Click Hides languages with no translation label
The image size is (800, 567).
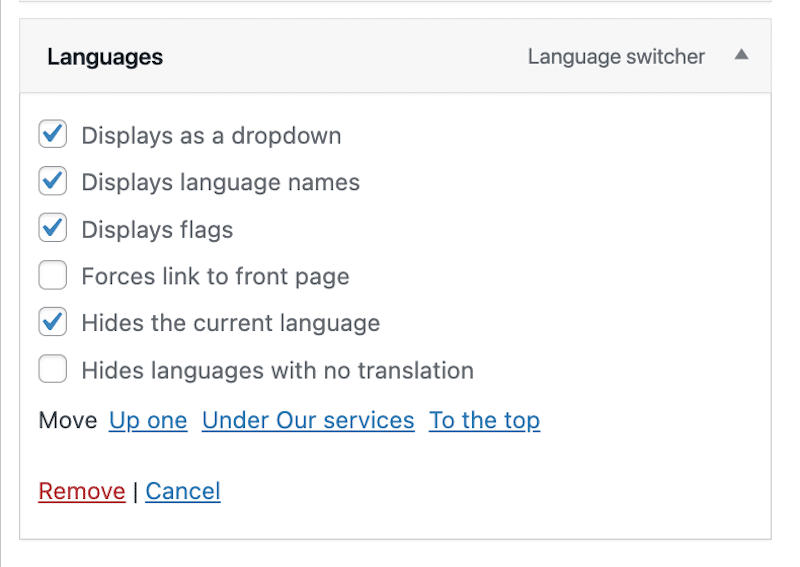coord(278,371)
